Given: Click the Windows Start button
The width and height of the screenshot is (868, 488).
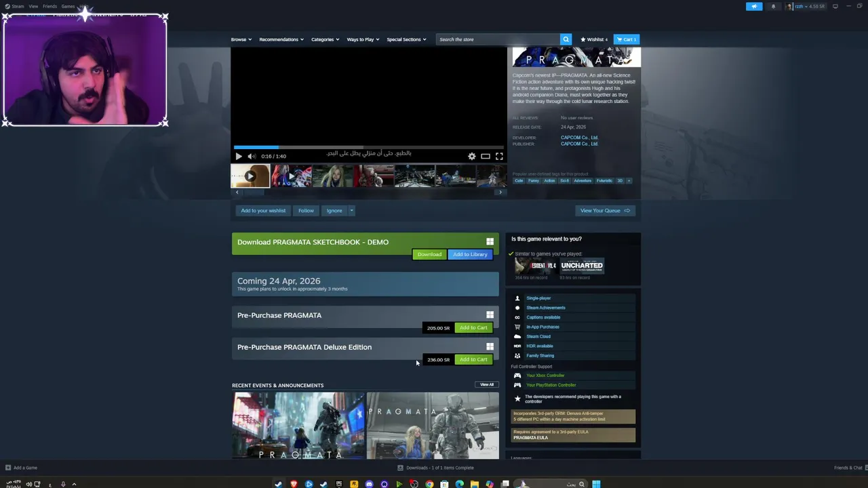Looking at the screenshot, I should (x=596, y=484).
